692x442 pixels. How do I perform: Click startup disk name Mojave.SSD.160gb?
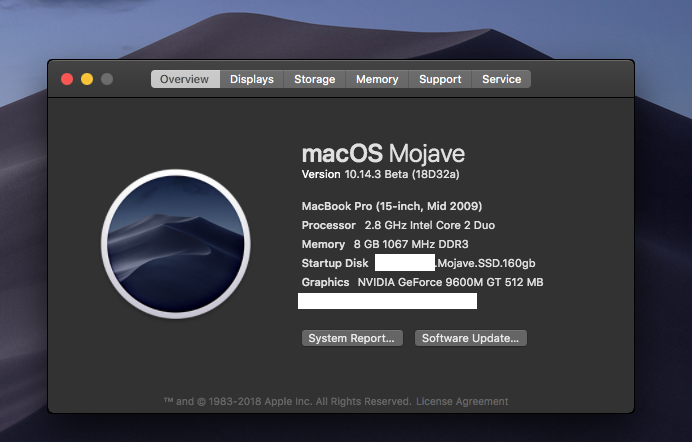pyautogui.click(x=486, y=263)
